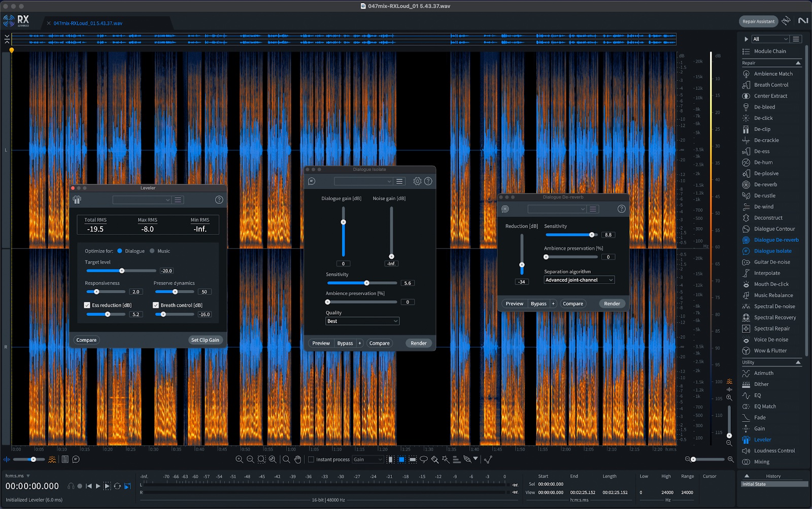The image size is (812, 509).
Task: Open the EQ Match utility
Action: pyautogui.click(x=764, y=406)
